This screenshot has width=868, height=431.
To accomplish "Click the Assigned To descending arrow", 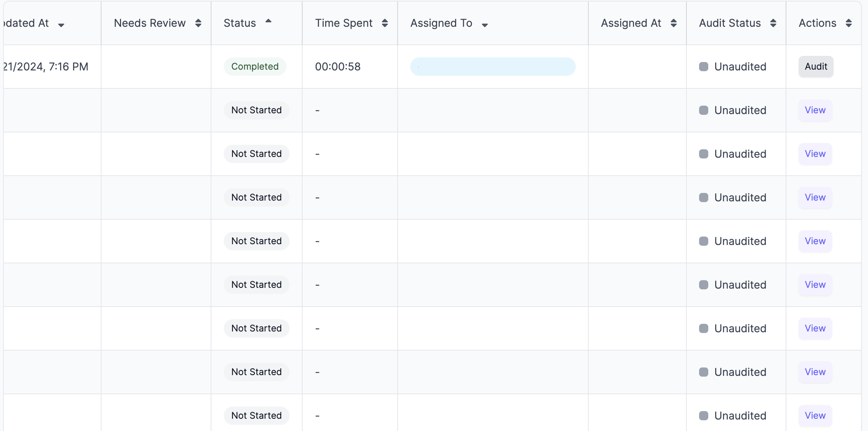I will 485,25.
